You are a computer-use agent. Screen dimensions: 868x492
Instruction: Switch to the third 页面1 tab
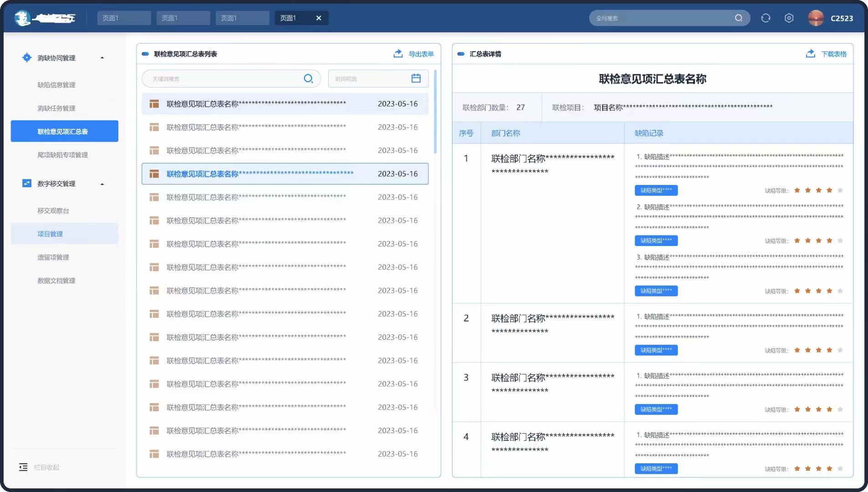pos(242,18)
